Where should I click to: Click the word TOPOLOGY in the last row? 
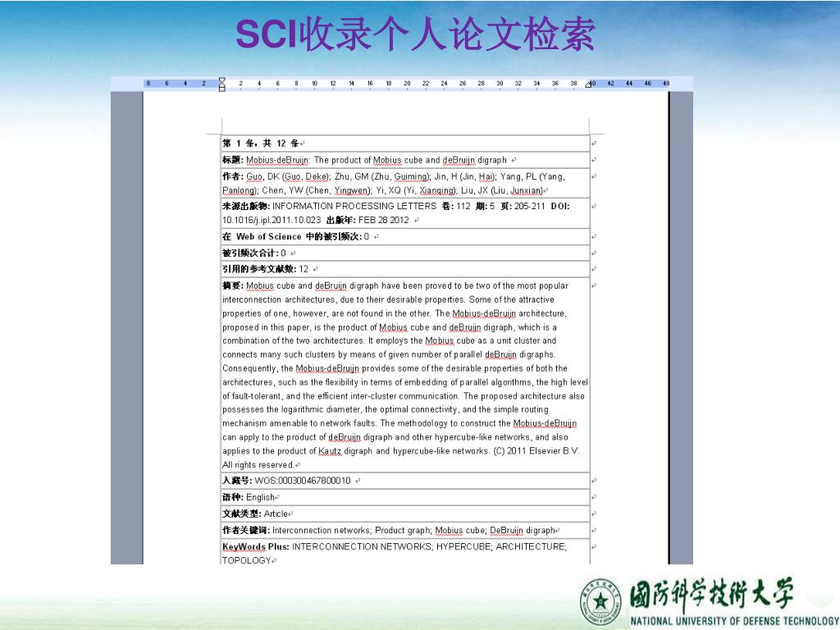[x=247, y=559]
